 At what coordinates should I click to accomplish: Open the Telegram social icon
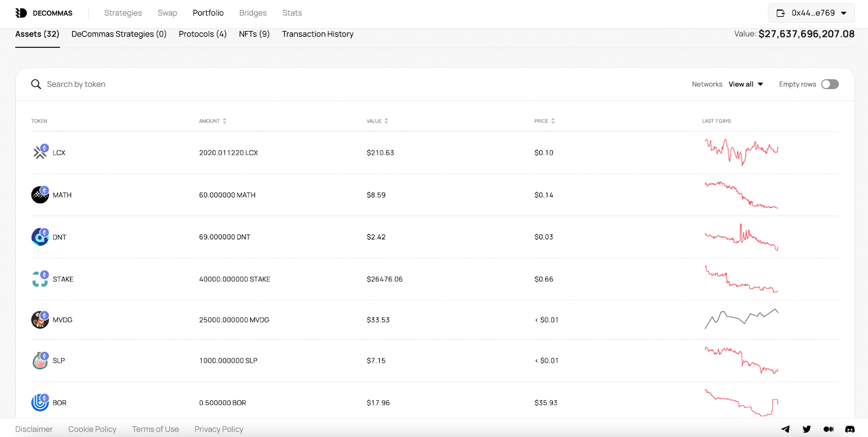pos(785,429)
